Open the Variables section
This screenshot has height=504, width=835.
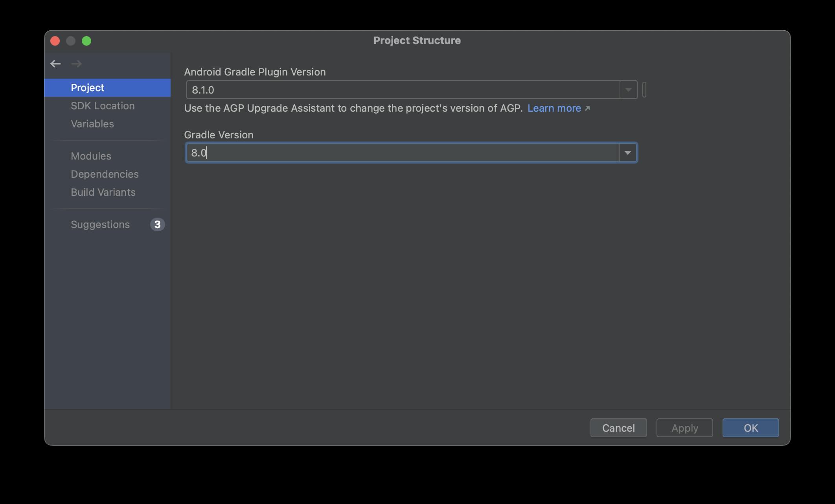point(92,124)
